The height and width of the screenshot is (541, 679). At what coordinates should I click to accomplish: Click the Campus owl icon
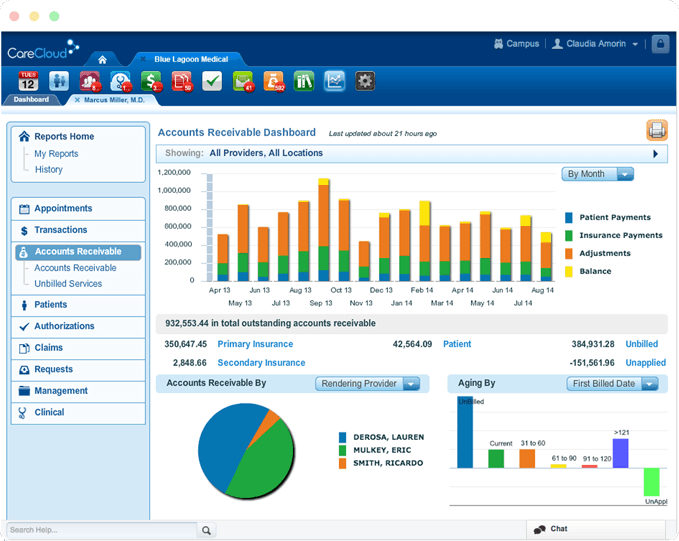(x=498, y=44)
